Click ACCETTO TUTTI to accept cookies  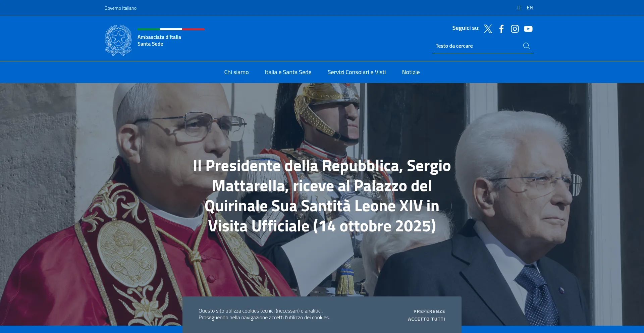[x=427, y=319]
